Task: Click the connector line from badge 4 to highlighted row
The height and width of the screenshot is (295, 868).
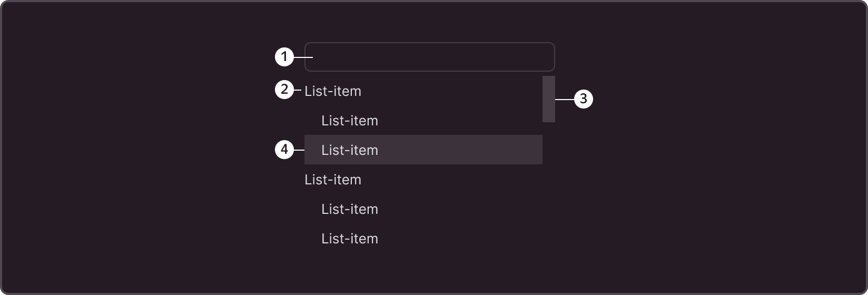Action: tap(299, 150)
